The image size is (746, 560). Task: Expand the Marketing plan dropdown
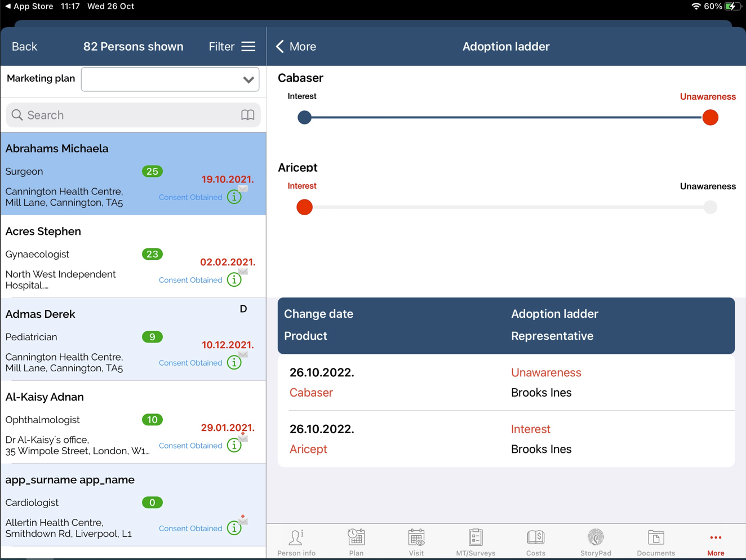248,79
